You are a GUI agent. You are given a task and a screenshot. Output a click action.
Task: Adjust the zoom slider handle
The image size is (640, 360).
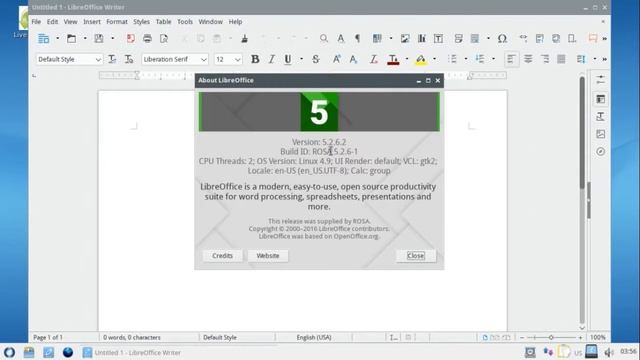coord(551,338)
